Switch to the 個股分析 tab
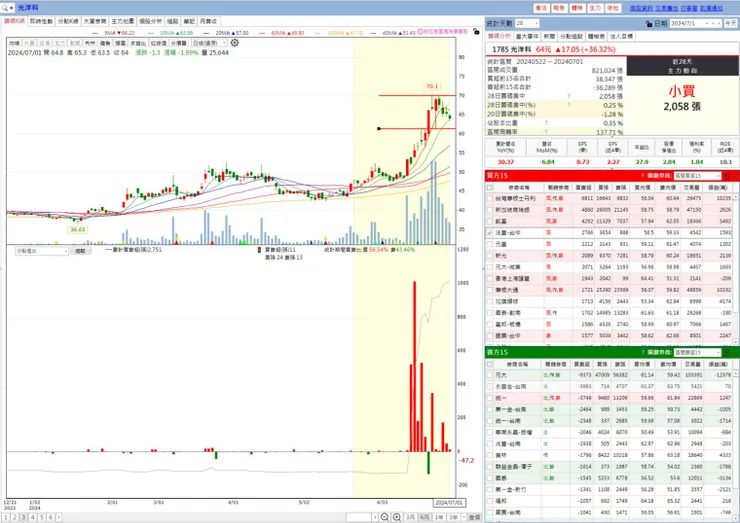This screenshot has width=740, height=523. [x=150, y=21]
